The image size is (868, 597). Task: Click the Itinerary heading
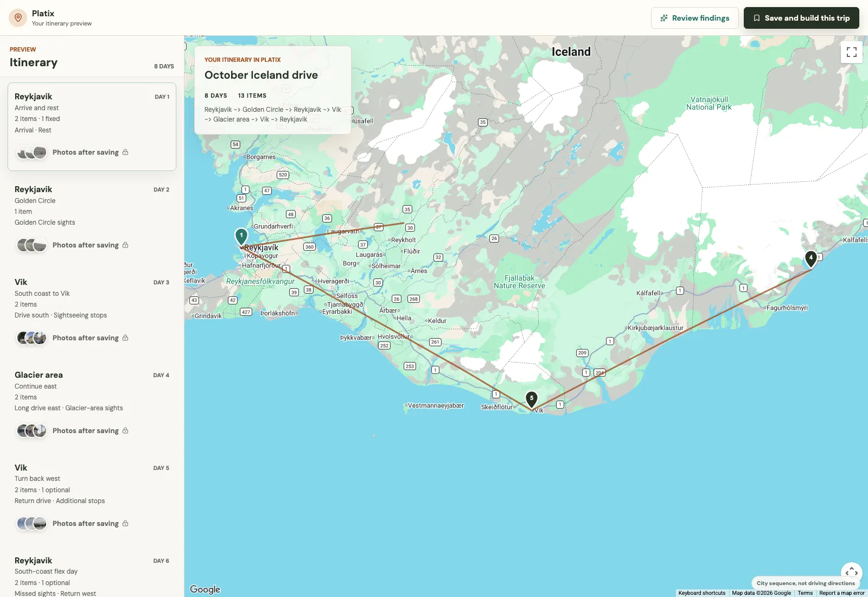click(x=34, y=62)
